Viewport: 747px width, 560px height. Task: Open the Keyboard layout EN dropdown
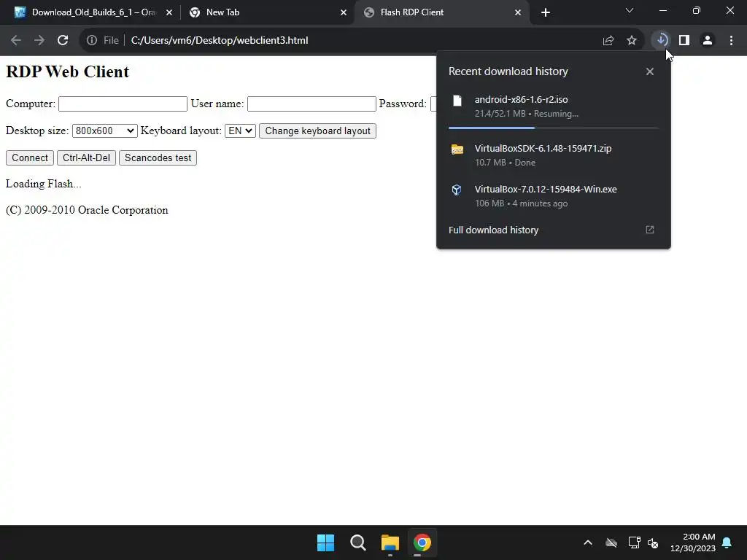tap(240, 131)
